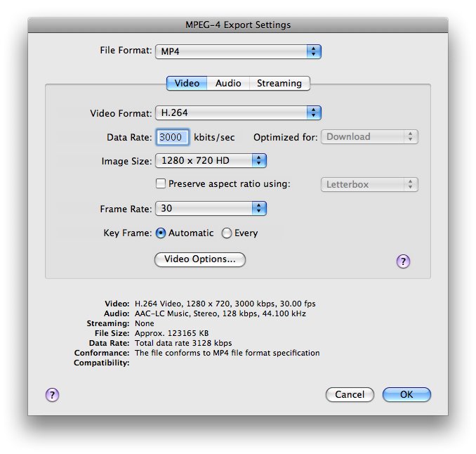Open help from the purple question mark inside Video panel
Image resolution: width=476 pixels, height=454 pixels.
click(403, 261)
